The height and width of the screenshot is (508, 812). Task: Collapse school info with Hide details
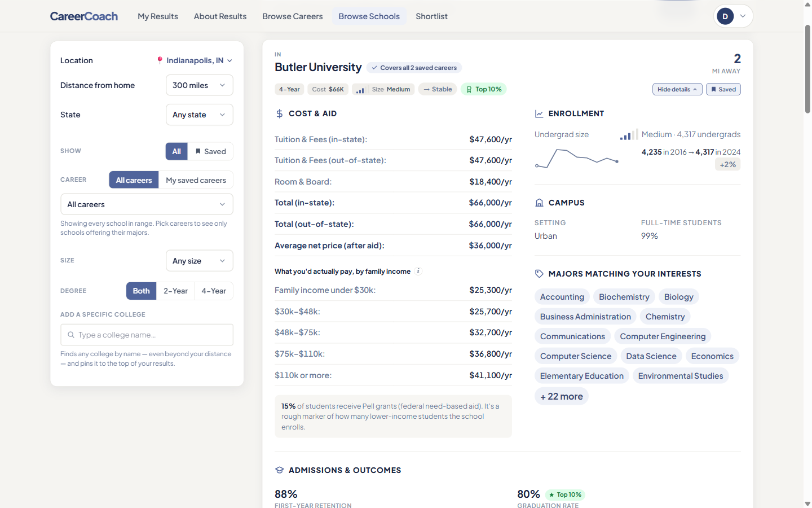pyautogui.click(x=678, y=89)
